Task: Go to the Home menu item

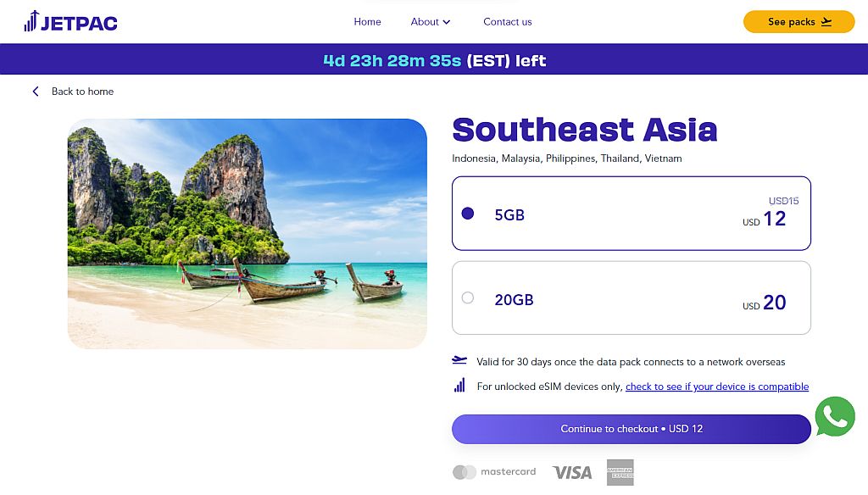Action: [x=367, y=22]
